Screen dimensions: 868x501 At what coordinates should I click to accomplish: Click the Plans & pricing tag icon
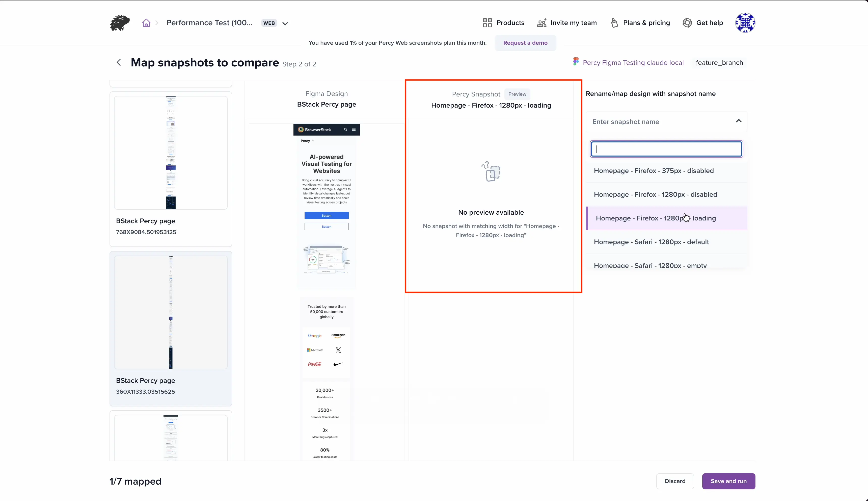coord(614,23)
